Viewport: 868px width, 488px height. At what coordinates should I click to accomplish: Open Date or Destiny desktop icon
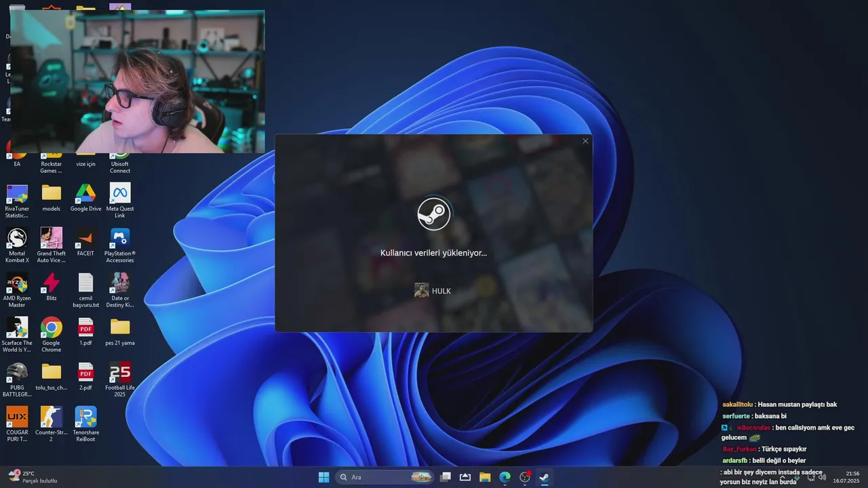pyautogui.click(x=120, y=290)
